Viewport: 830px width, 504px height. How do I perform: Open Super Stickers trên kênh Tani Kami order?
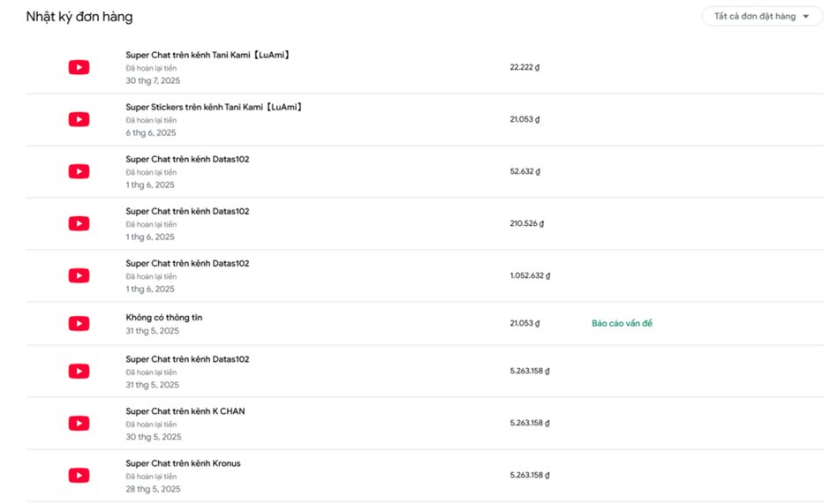pyautogui.click(x=214, y=107)
